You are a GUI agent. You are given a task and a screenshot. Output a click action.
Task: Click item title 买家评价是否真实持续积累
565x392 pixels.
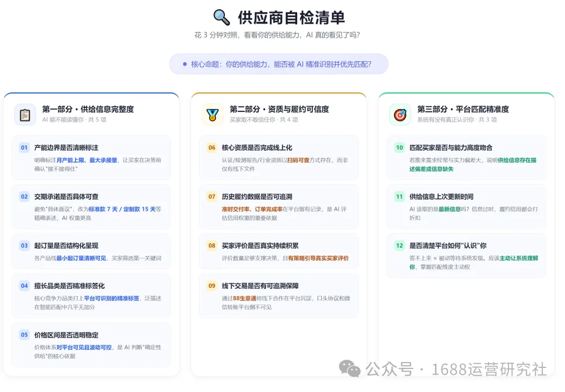coord(260,246)
